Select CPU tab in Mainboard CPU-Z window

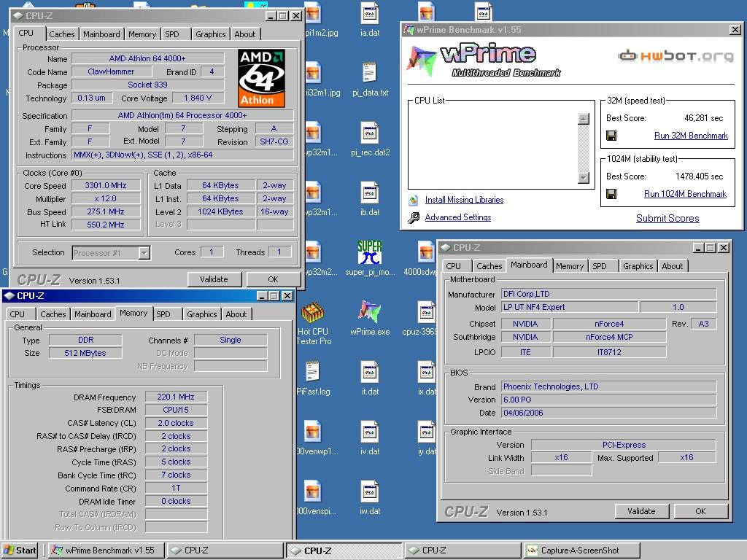(x=454, y=266)
